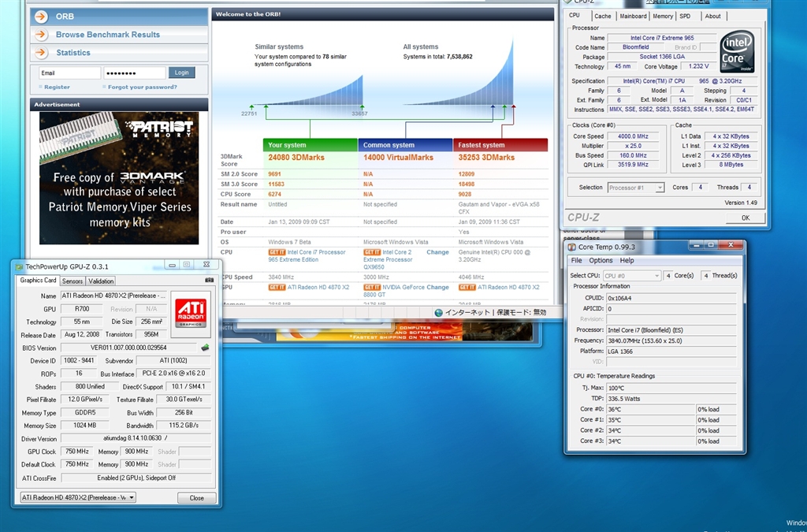Viewport: 807px width, 532px height.
Task: Click the Close button in GPU-Z
Action: point(196,498)
